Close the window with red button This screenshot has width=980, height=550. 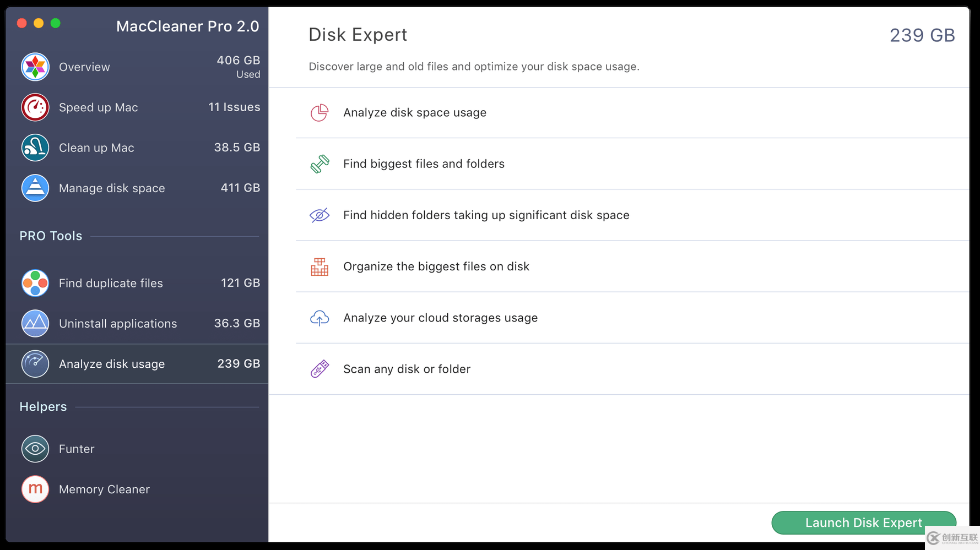pos(22,23)
